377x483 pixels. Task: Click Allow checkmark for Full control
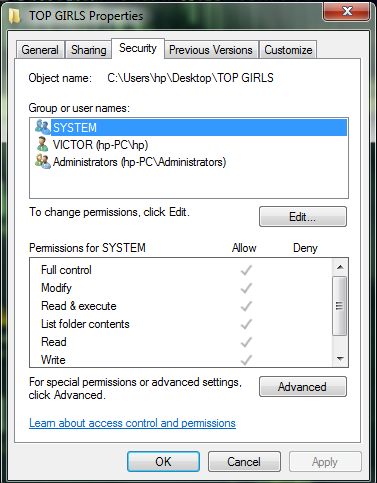246,270
